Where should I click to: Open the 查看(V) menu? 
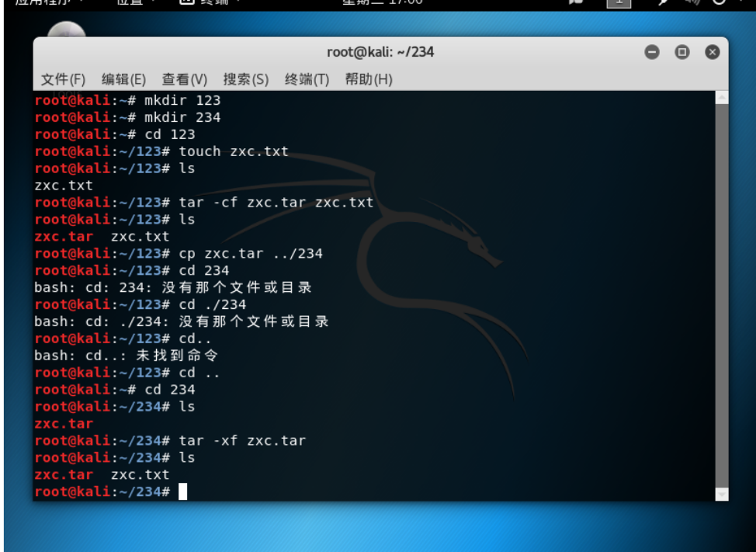tap(184, 79)
